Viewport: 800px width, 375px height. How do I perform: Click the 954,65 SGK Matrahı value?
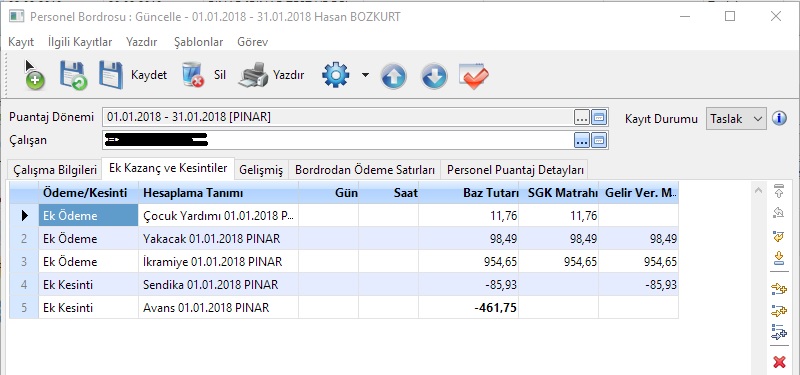[580, 262]
